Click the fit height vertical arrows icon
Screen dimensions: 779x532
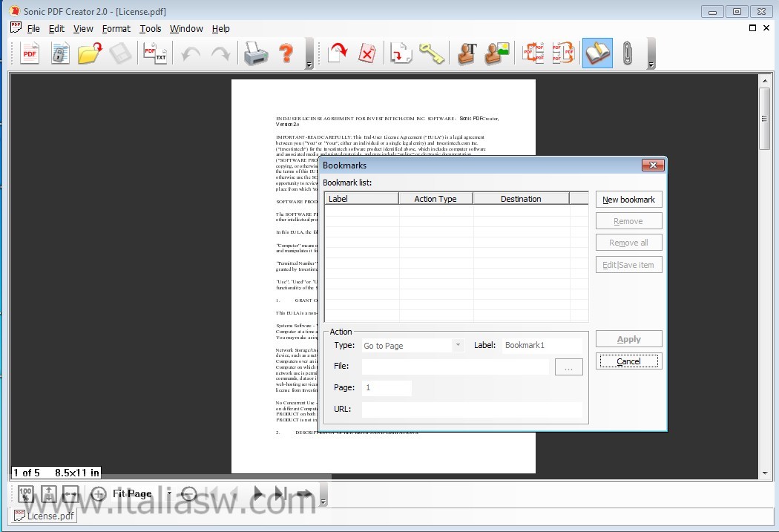point(49,493)
